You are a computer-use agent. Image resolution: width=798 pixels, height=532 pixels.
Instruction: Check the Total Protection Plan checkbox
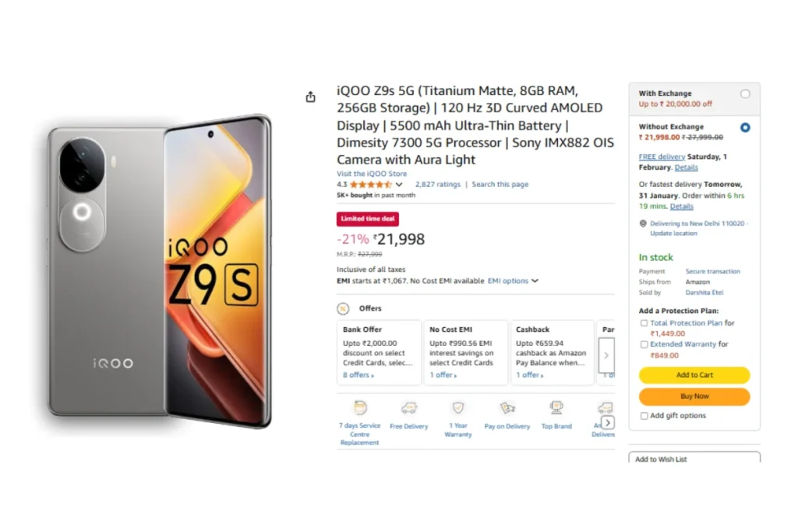(644, 323)
